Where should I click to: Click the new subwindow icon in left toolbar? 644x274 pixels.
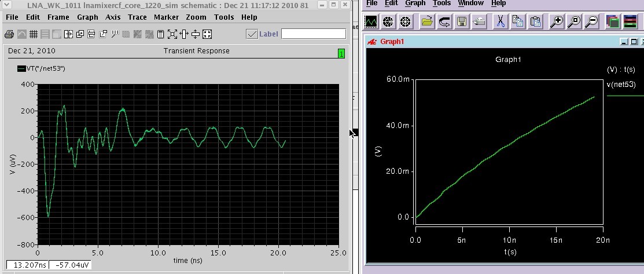80,34
